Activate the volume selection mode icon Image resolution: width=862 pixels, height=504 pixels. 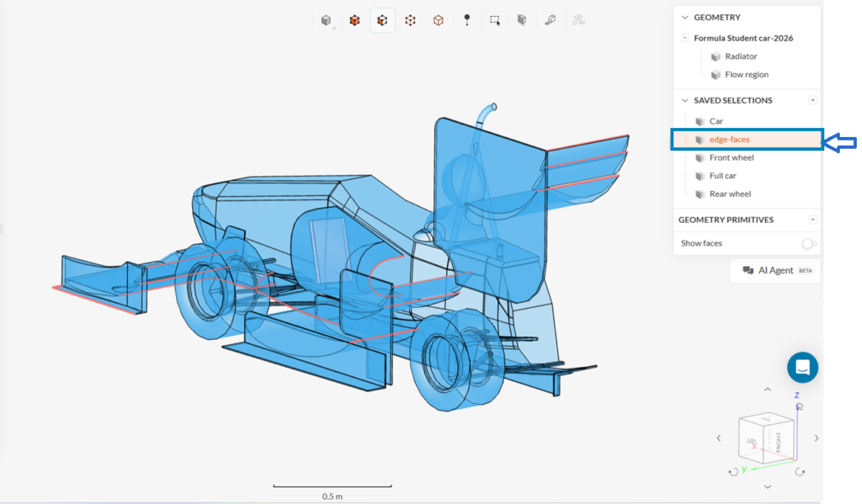354,20
